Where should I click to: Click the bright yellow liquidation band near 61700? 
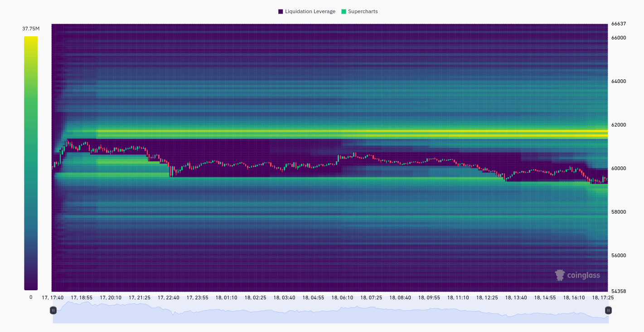tap(352, 131)
